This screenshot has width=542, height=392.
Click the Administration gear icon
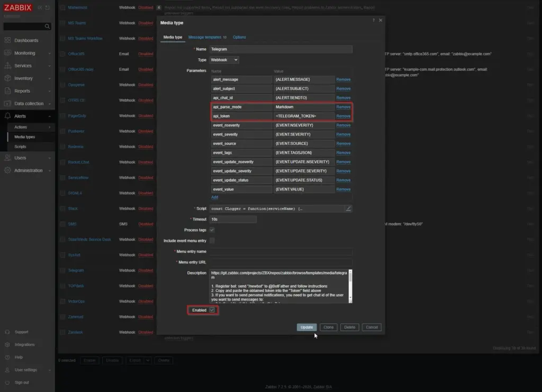click(x=7, y=170)
